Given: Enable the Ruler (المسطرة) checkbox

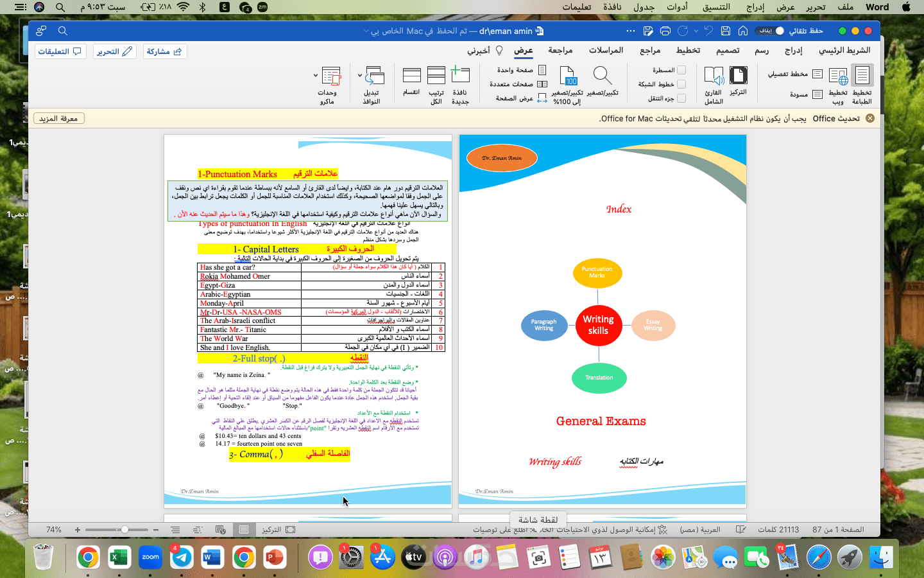Looking at the screenshot, I should click(x=681, y=70).
